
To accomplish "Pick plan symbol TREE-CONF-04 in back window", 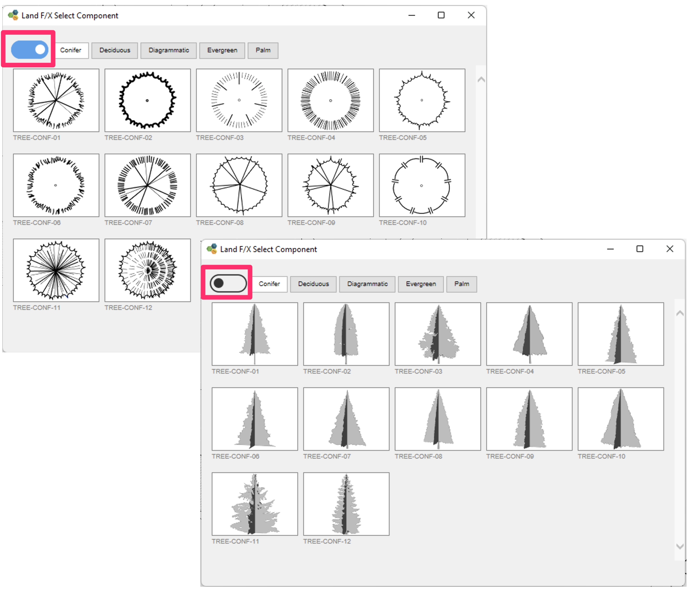I will click(331, 100).
